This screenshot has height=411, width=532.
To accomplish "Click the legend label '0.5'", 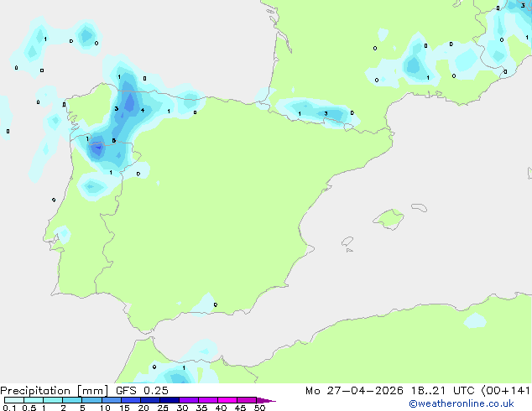I will (29, 408).
